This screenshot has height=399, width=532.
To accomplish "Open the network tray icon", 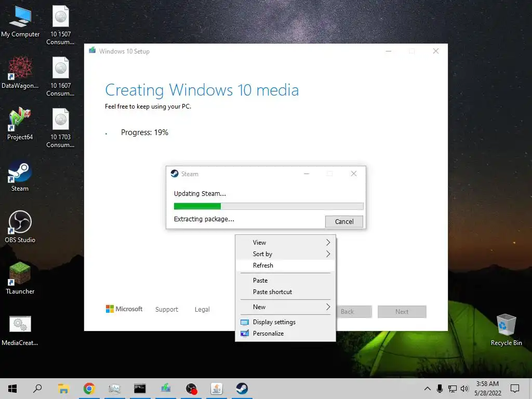I will pyautogui.click(x=453, y=389).
